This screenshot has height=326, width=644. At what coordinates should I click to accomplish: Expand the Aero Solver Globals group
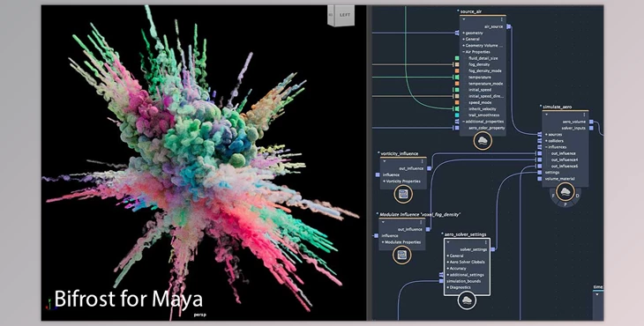click(x=447, y=262)
